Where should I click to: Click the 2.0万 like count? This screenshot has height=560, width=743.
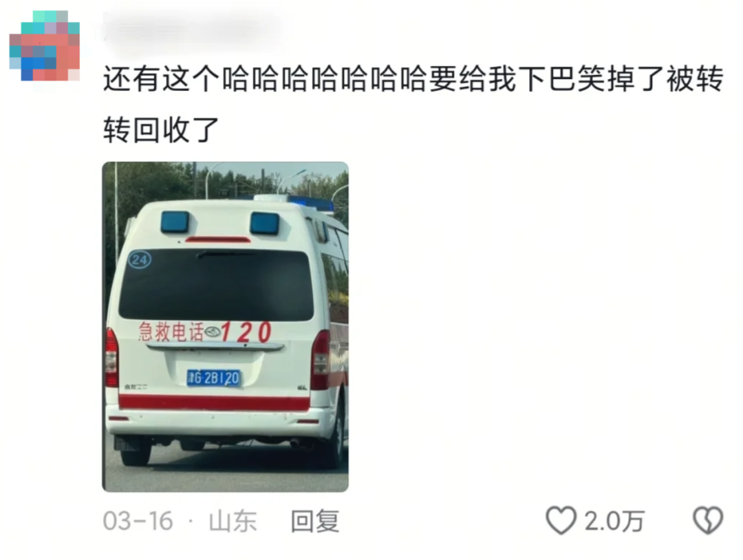click(614, 521)
